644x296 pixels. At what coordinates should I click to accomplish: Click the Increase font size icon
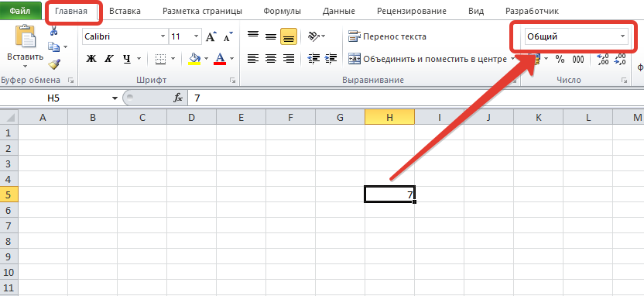(211, 36)
